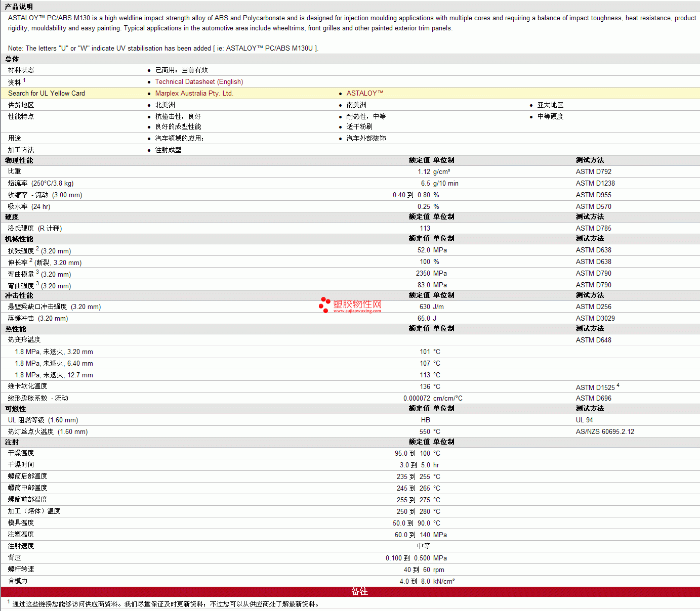Click the 可燃性 section header
The height and width of the screenshot is (611, 700).
coord(16,409)
